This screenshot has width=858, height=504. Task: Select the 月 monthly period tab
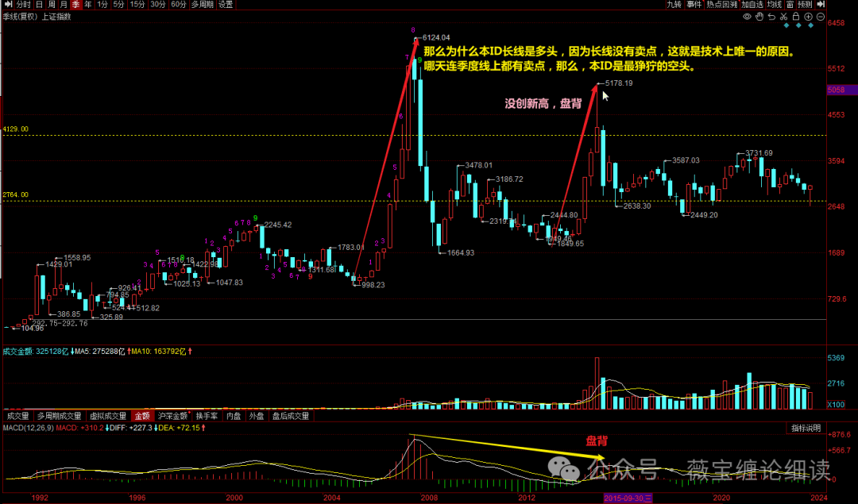pyautogui.click(x=64, y=5)
